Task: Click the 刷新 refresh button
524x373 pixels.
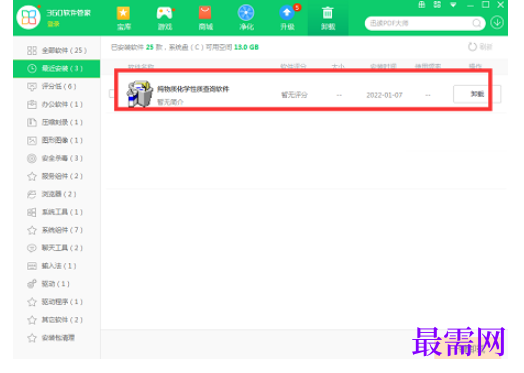Action: click(x=480, y=47)
